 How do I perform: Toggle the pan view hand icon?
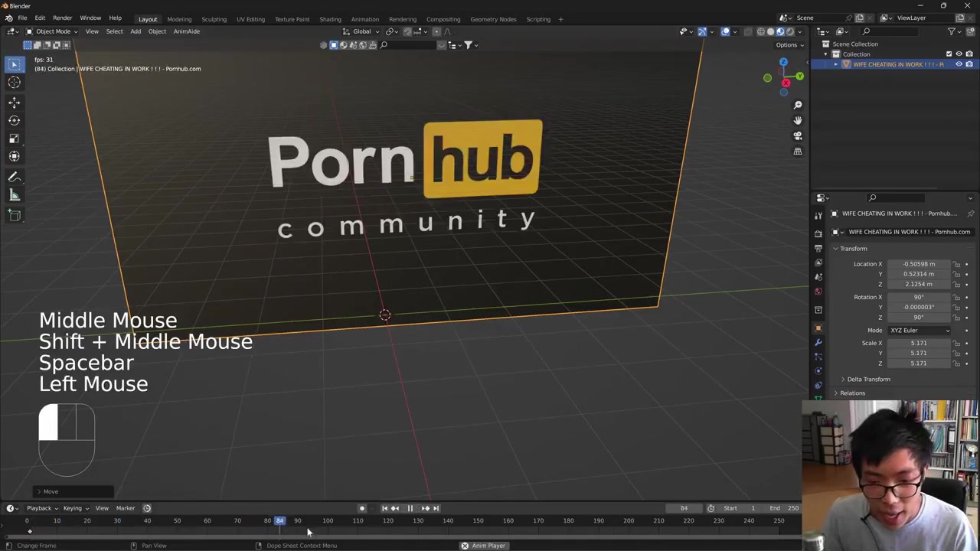797,120
